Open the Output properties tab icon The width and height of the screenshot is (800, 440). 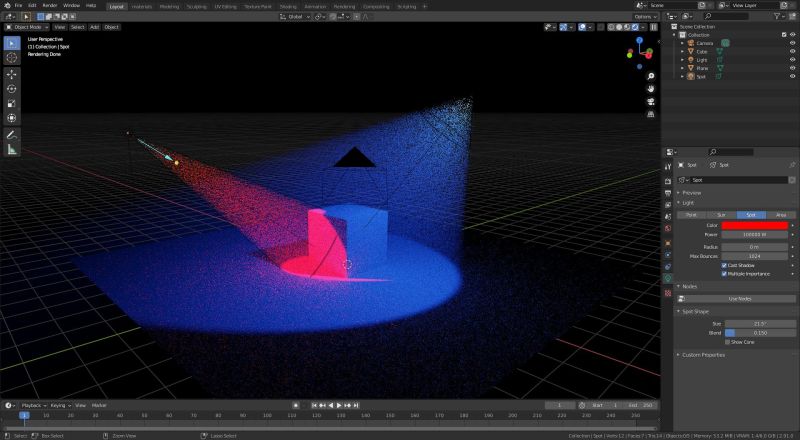pos(668,193)
